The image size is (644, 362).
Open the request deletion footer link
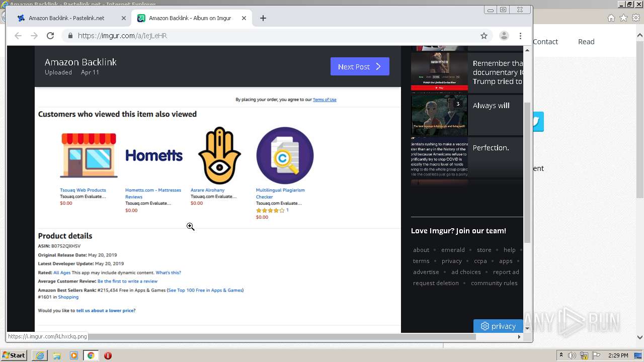coord(436,283)
